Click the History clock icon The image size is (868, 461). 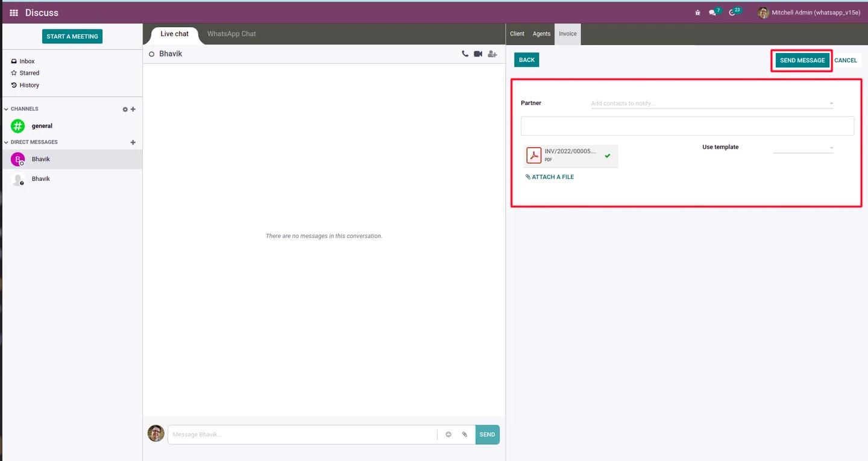click(x=14, y=85)
